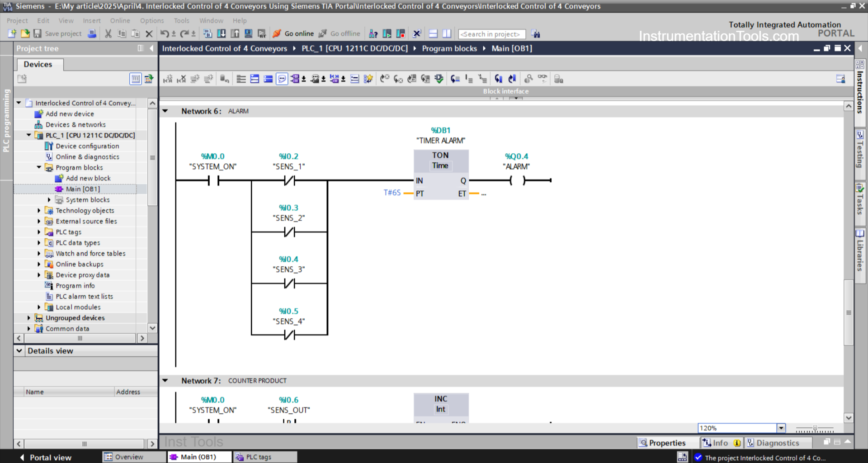Toggle network comments visibility in ladder editor
The height and width of the screenshot is (463, 868).
pos(282,79)
